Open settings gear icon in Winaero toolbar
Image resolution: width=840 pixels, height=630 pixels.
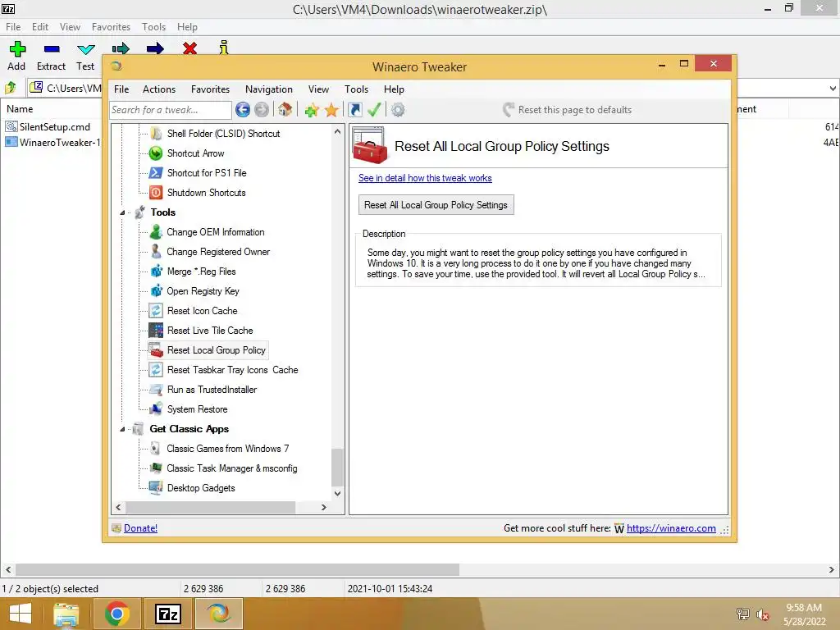pyautogui.click(x=398, y=110)
